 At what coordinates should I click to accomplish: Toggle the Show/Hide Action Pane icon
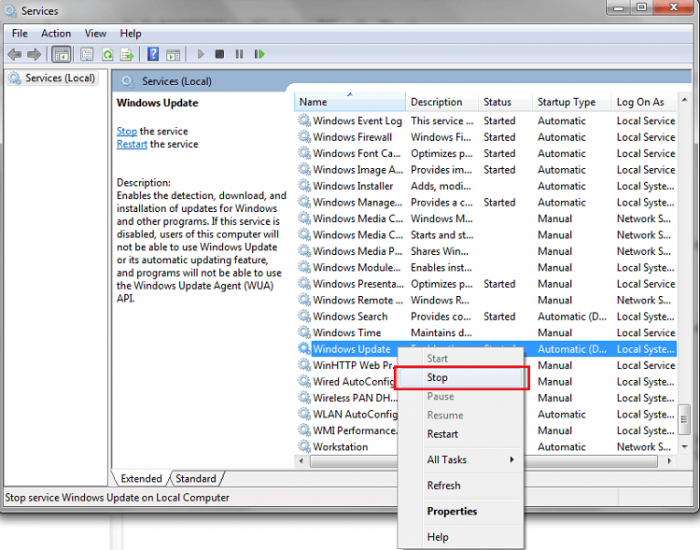pos(173,54)
